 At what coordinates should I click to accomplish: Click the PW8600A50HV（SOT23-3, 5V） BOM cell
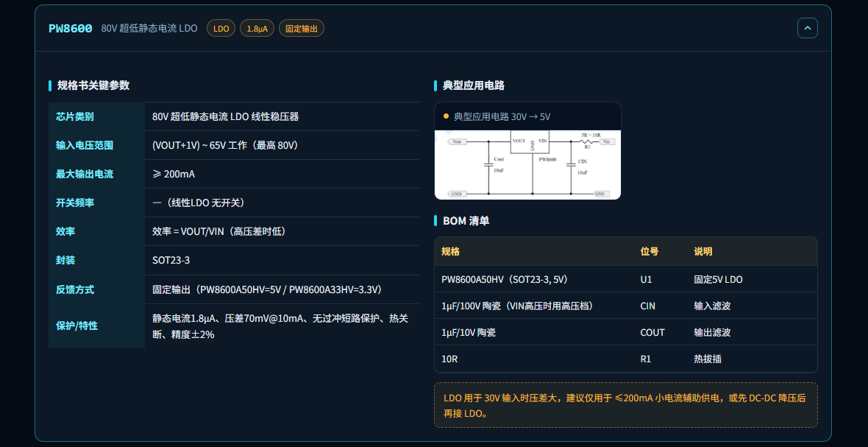pyautogui.click(x=505, y=280)
